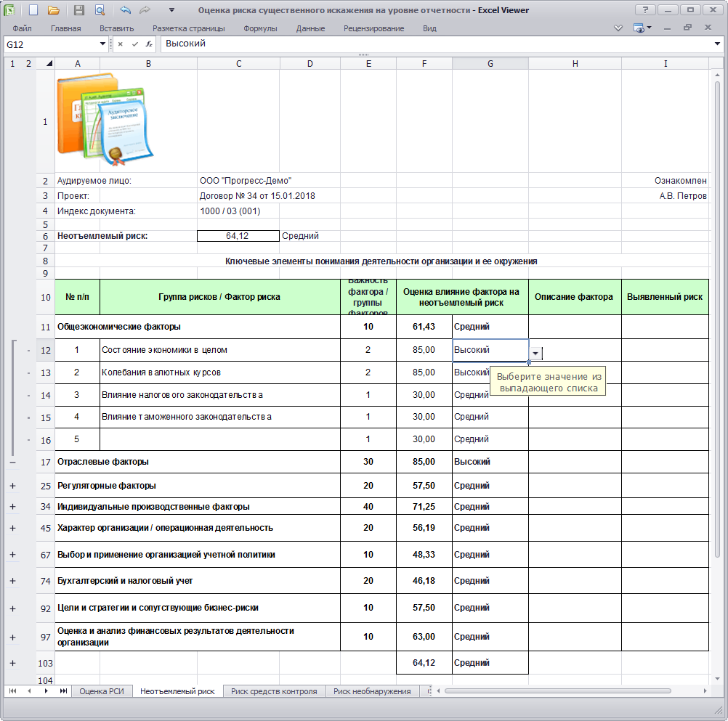Expand the outline group at row 67

tap(12, 555)
